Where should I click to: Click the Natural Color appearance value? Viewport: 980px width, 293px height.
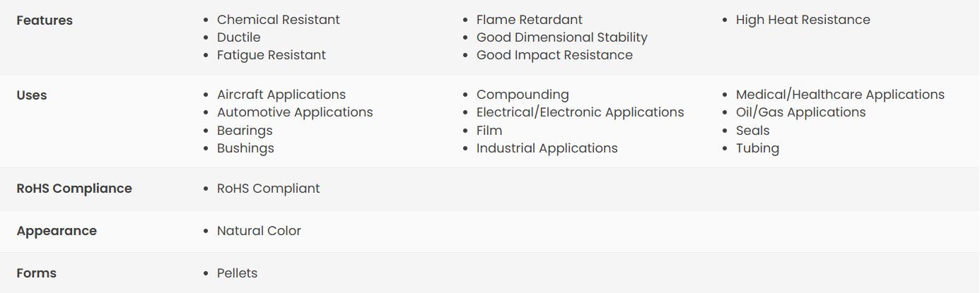pos(259,231)
